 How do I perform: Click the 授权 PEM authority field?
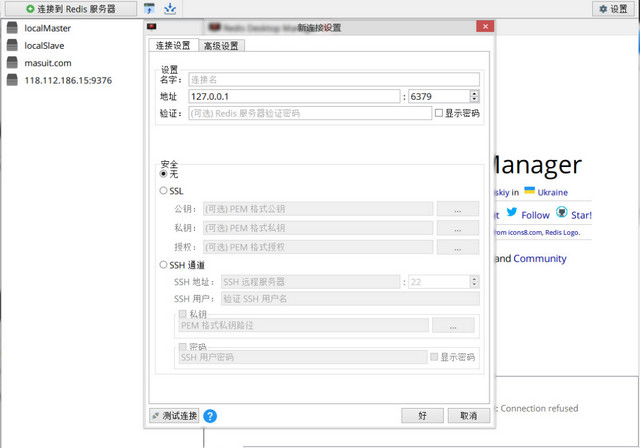tap(318, 247)
